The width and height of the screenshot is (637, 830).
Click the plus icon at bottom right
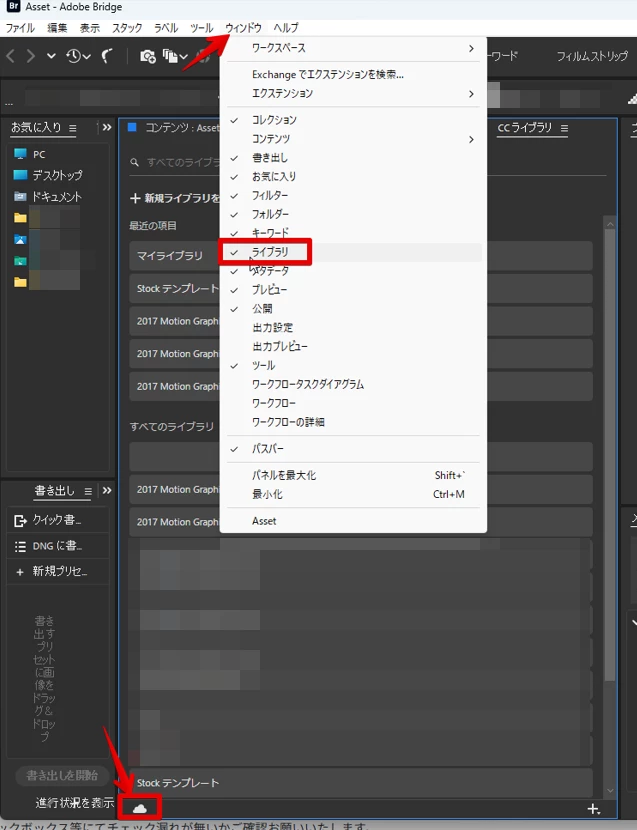click(x=594, y=809)
